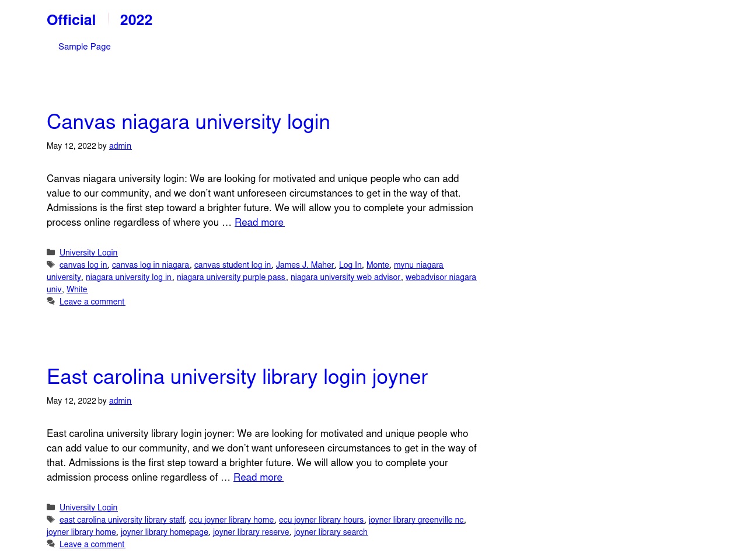747x560 pixels.
Task: Click Leave a comment under the Canvas niagara post
Action: pyautogui.click(x=92, y=302)
